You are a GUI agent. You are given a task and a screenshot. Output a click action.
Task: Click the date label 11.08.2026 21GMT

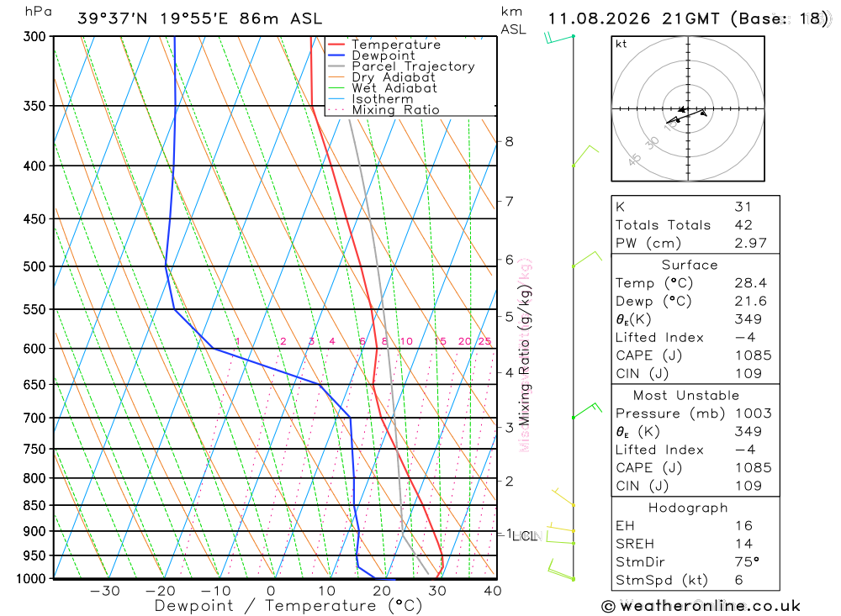(x=633, y=18)
